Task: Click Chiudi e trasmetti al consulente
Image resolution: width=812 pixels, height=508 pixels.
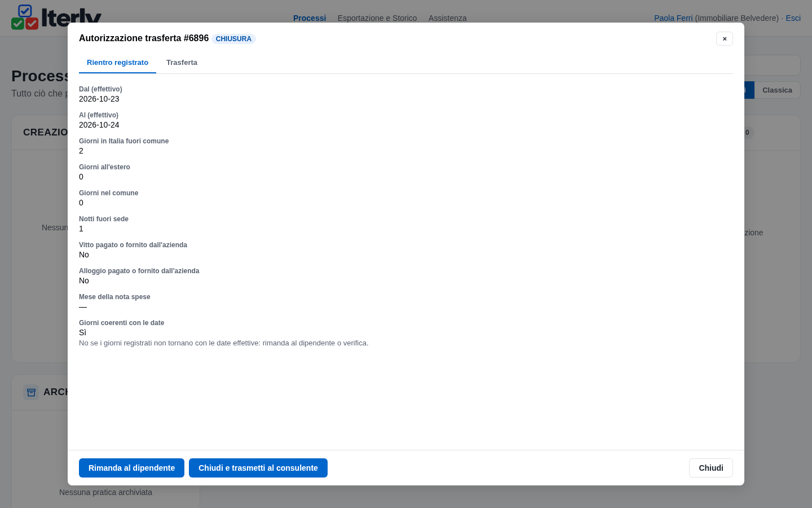Action: click(x=258, y=468)
